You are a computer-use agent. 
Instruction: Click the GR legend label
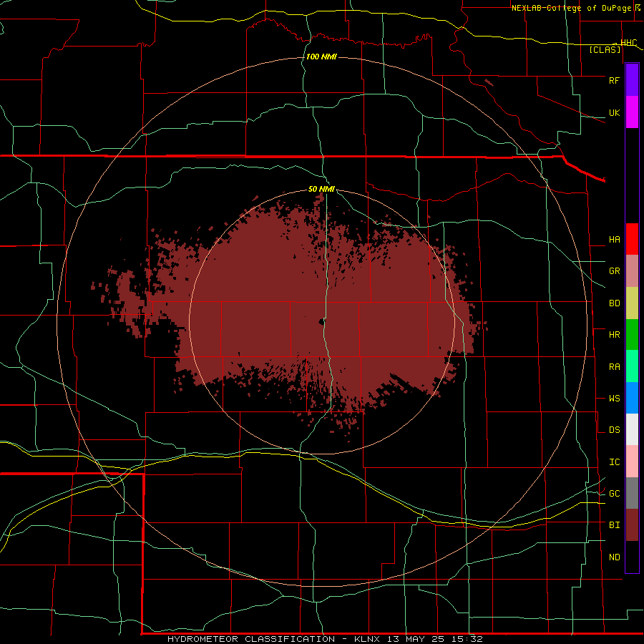click(614, 271)
